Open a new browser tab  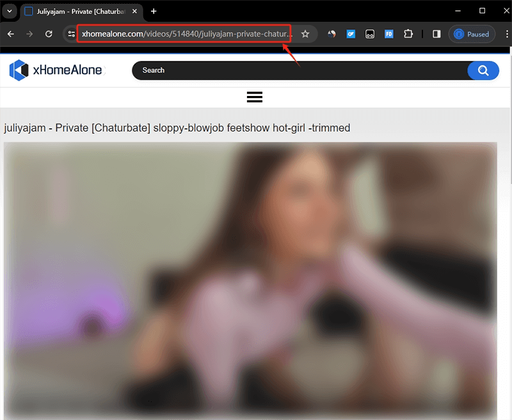[x=154, y=11]
